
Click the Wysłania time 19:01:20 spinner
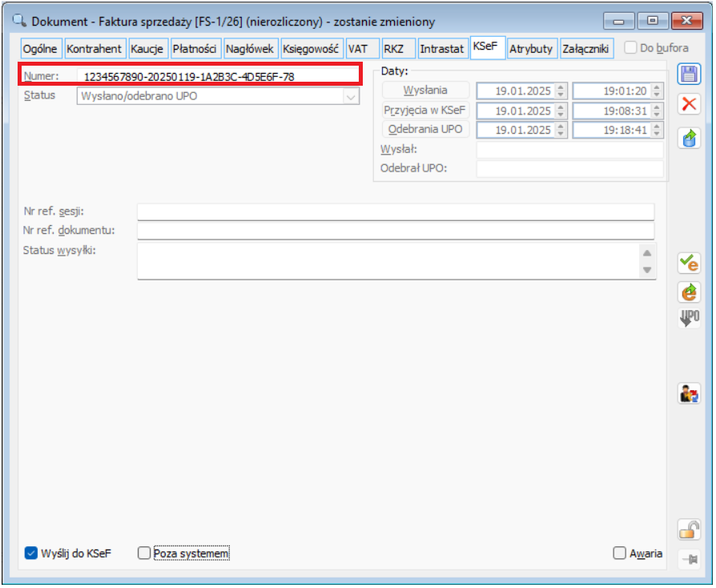[x=657, y=91]
